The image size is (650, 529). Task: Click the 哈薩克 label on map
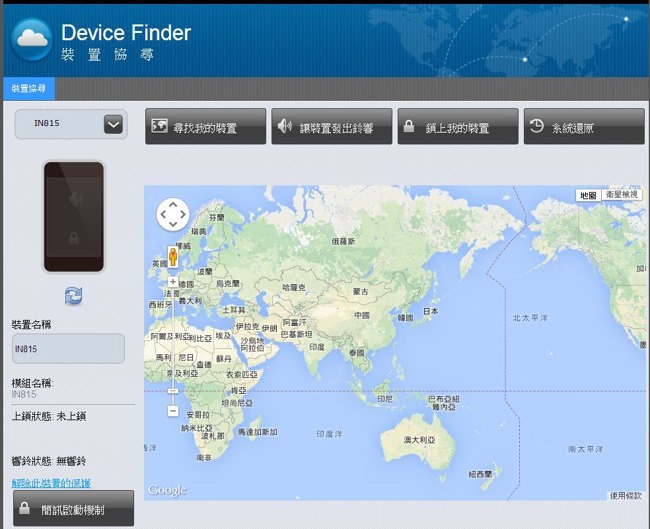[294, 287]
